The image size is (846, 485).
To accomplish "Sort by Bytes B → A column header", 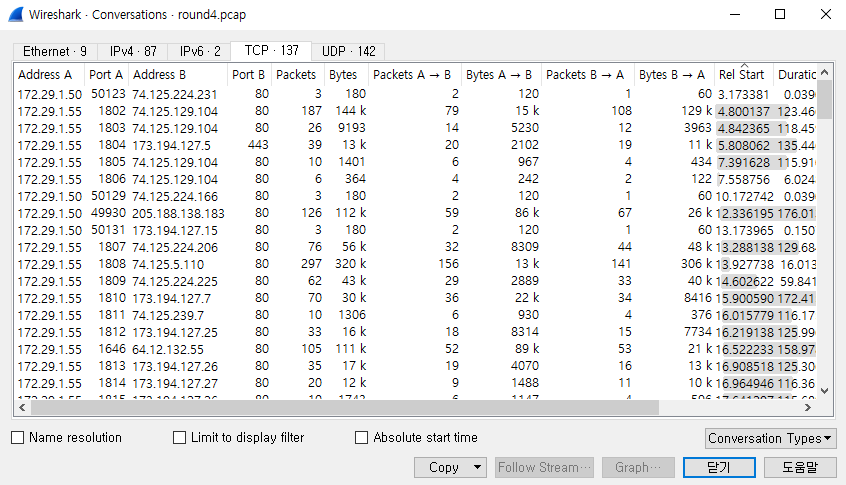I will pos(674,74).
